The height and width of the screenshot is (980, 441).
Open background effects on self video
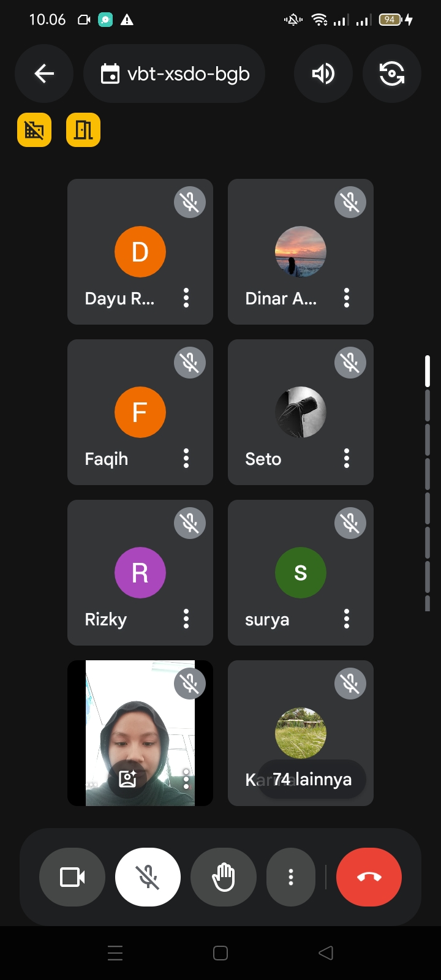(x=127, y=778)
